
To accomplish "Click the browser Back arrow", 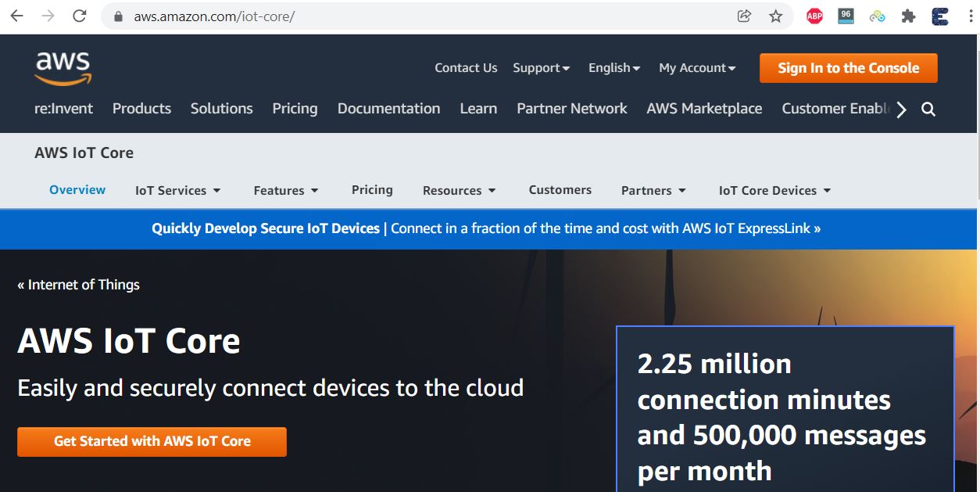I will click(x=16, y=16).
